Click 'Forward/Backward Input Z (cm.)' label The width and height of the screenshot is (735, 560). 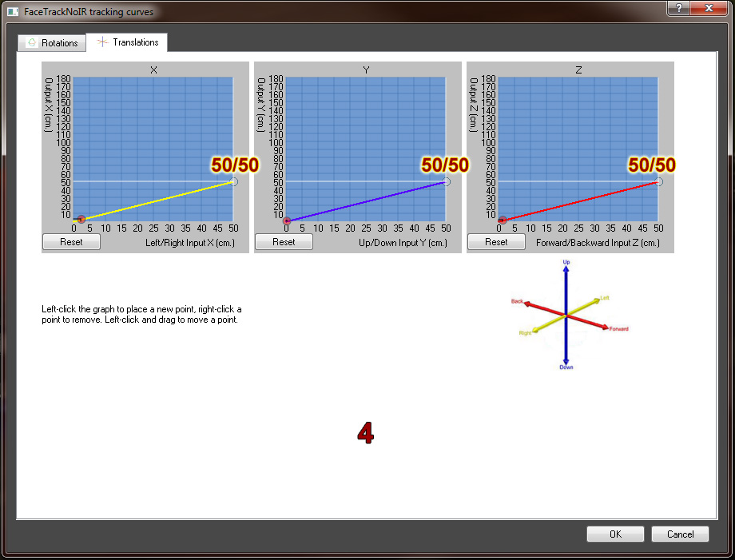point(598,243)
